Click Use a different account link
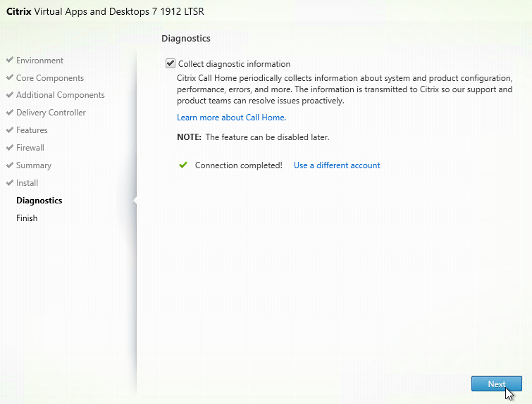 pos(336,165)
